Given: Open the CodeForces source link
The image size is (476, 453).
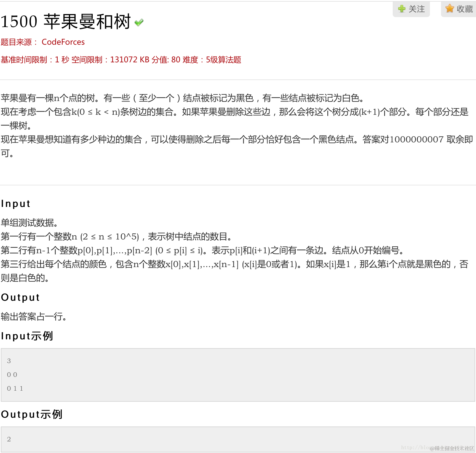Looking at the screenshot, I should point(63,42).
